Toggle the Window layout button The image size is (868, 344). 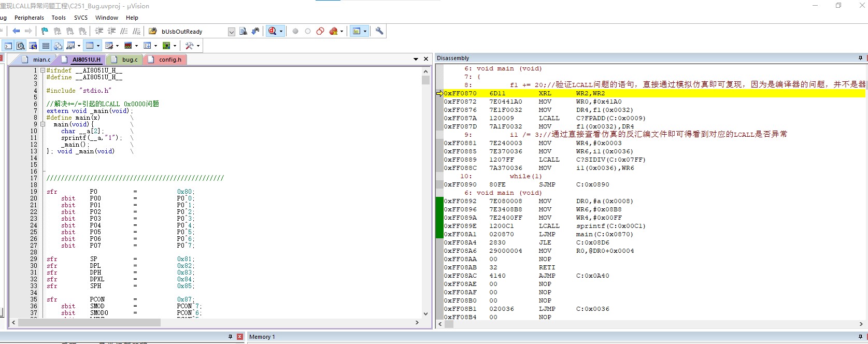coord(356,31)
